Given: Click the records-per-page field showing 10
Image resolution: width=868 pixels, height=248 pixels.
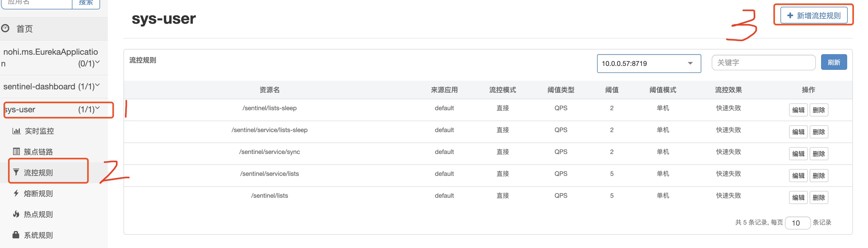Looking at the screenshot, I should (x=797, y=223).
